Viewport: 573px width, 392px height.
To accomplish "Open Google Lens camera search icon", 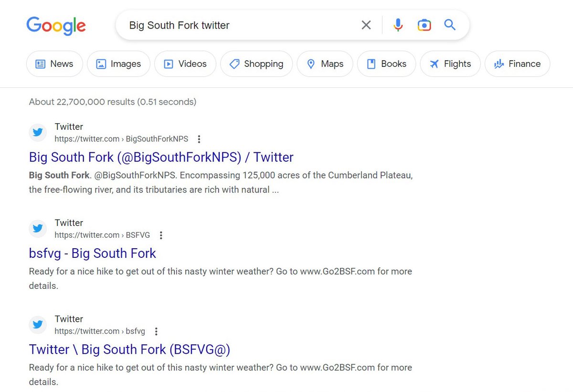I will pos(424,25).
